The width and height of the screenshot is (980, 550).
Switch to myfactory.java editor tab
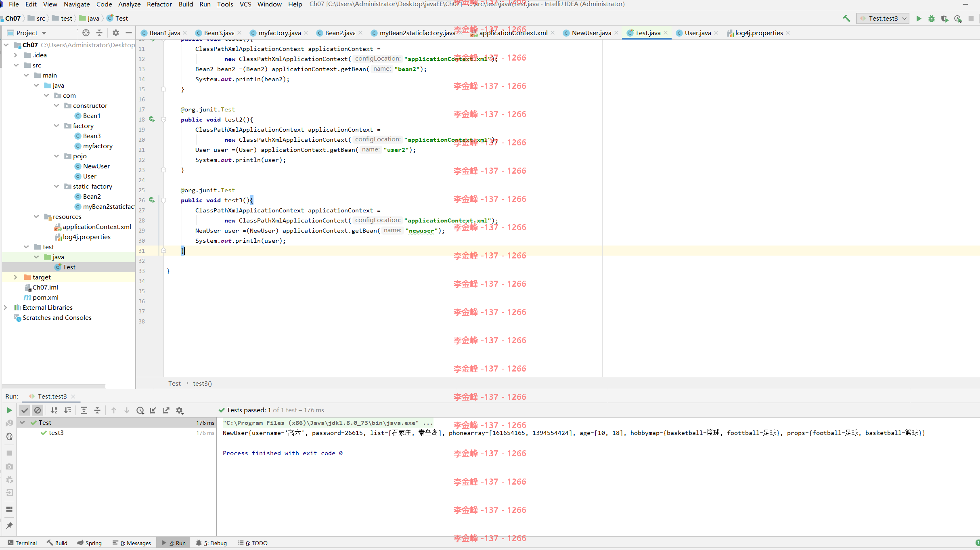click(279, 33)
